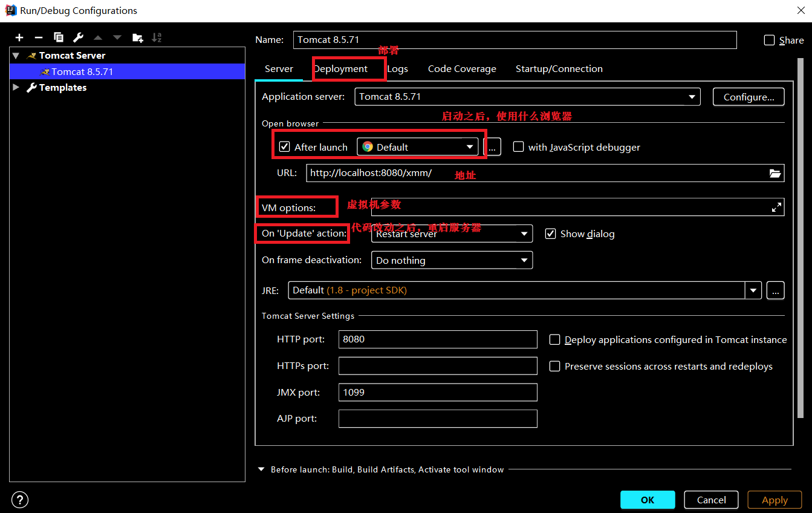Switch to the Logs tab
Screen dimensions: 812x513
397,69
